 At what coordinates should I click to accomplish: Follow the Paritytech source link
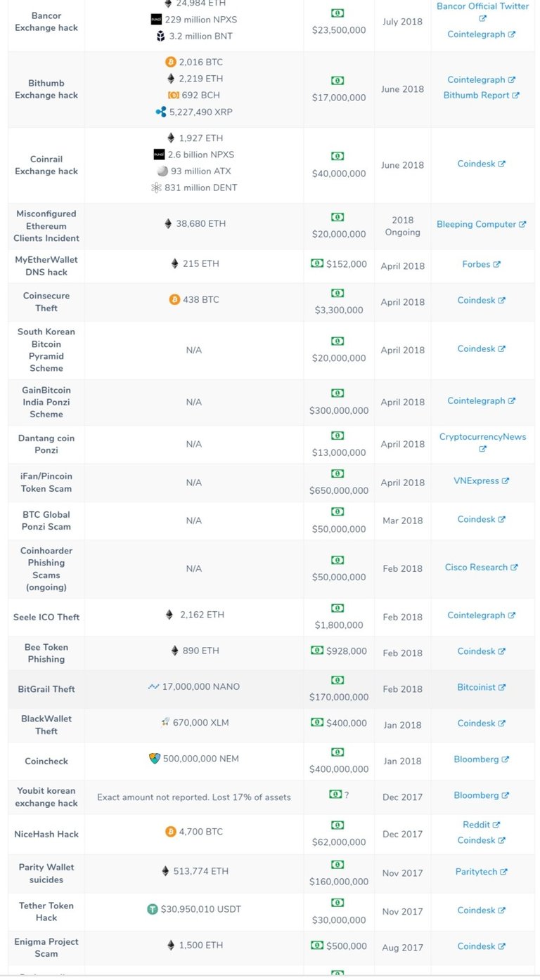tap(481, 872)
